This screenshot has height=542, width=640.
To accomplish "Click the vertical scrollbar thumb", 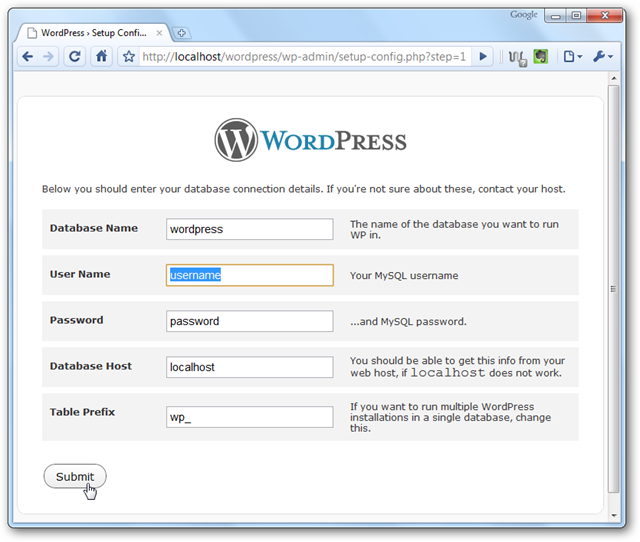I will pyautogui.click(x=613, y=289).
